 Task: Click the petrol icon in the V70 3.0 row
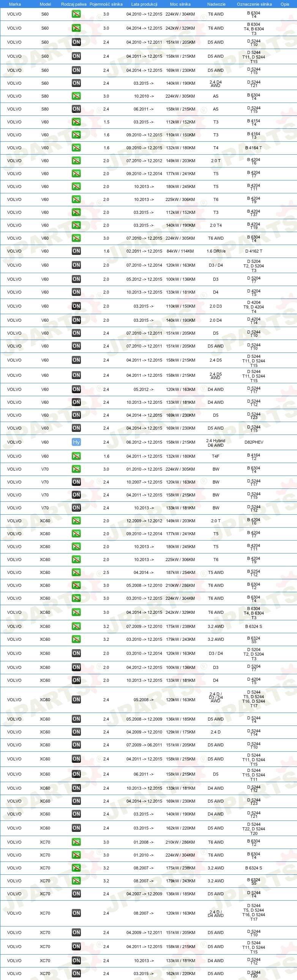coord(76,469)
